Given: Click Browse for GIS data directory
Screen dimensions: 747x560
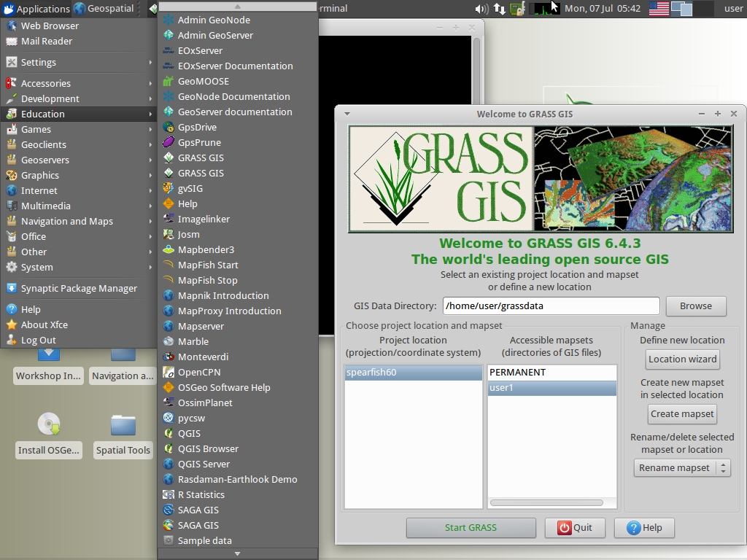Looking at the screenshot, I should (x=695, y=306).
